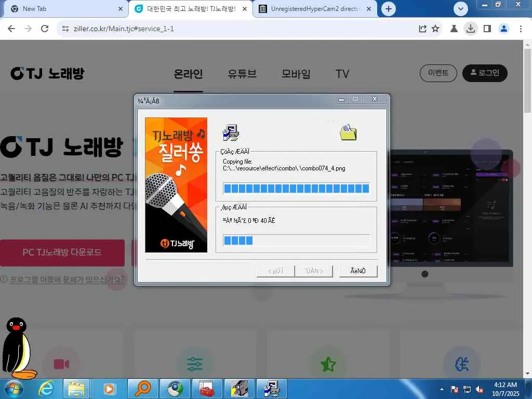Click the network tray icon
Viewport: 532px width, 399px height.
pos(467,389)
